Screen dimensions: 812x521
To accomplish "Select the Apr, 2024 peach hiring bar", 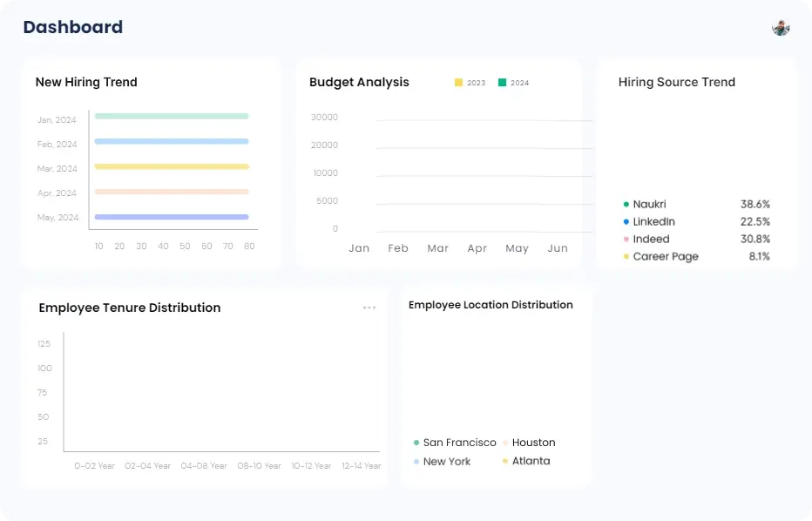I will [172, 192].
